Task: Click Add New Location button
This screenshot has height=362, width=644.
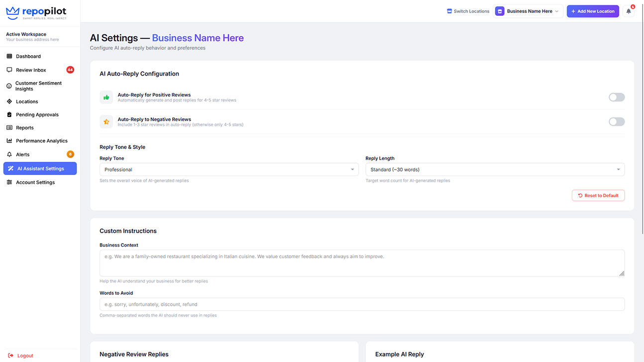Action: point(593,11)
